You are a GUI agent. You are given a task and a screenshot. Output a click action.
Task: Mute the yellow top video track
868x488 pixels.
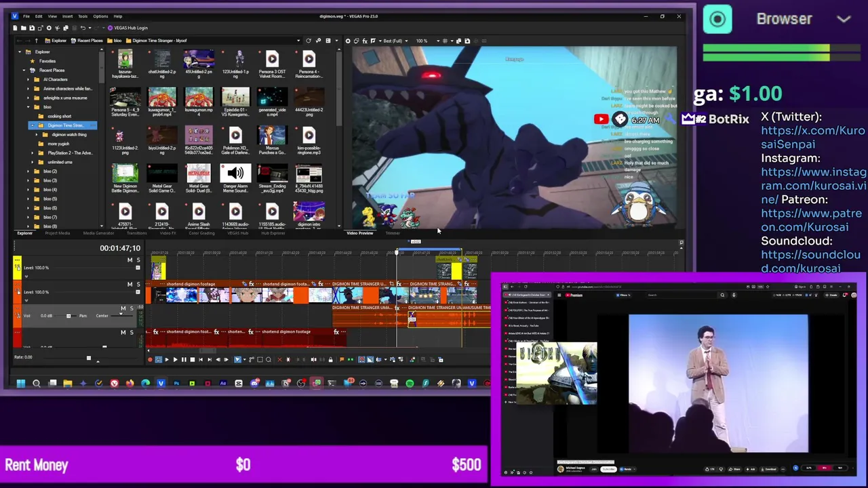(x=130, y=260)
